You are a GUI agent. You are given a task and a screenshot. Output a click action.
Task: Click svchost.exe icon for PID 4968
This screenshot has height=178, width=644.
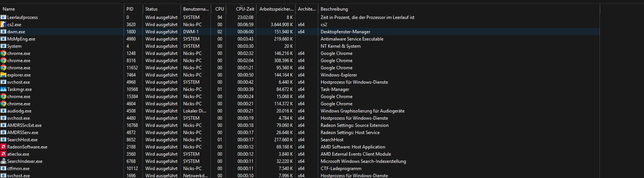click(x=3, y=82)
